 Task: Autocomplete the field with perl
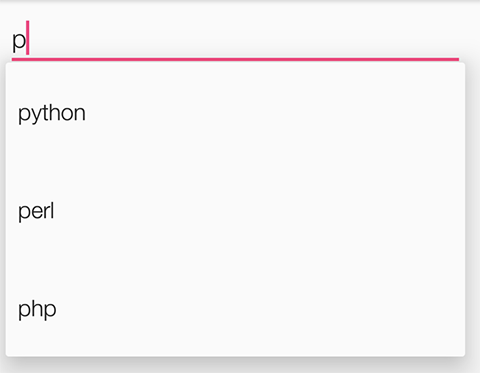[235, 210]
